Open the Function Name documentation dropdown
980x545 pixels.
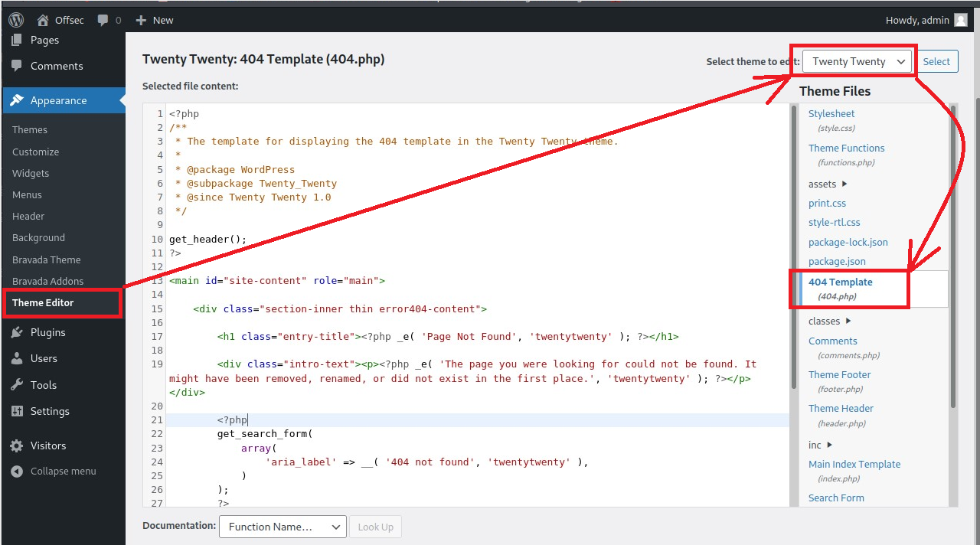(x=283, y=527)
